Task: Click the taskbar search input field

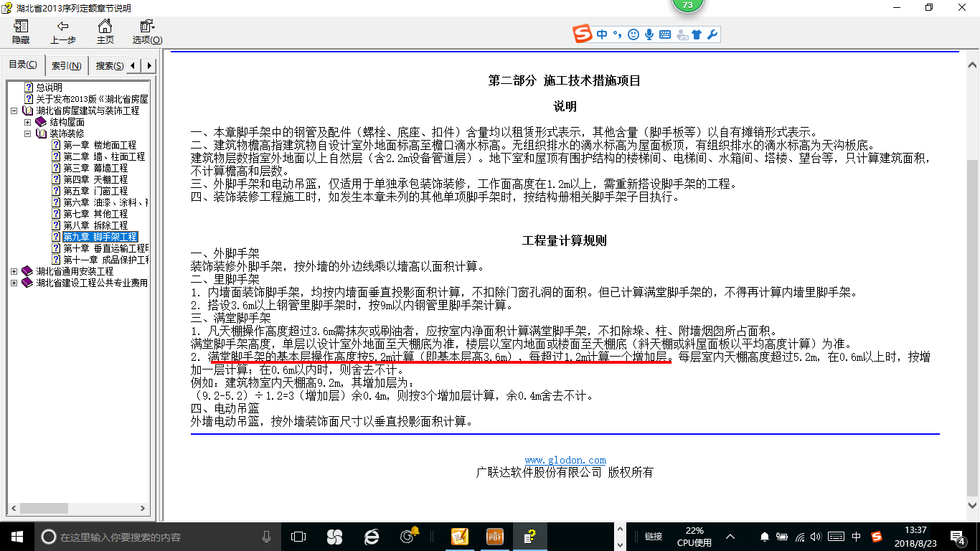Action: tap(158, 537)
